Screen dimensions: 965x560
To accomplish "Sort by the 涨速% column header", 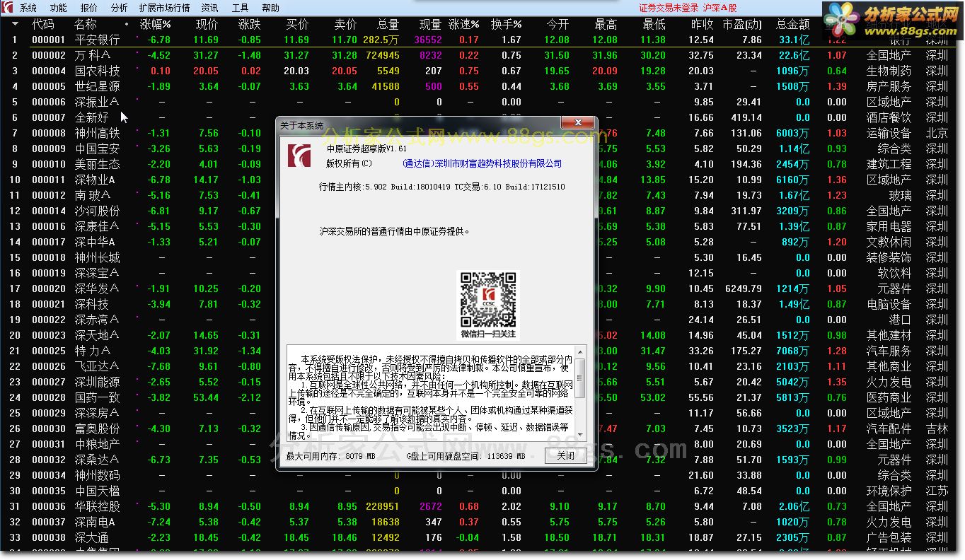I will click(463, 24).
